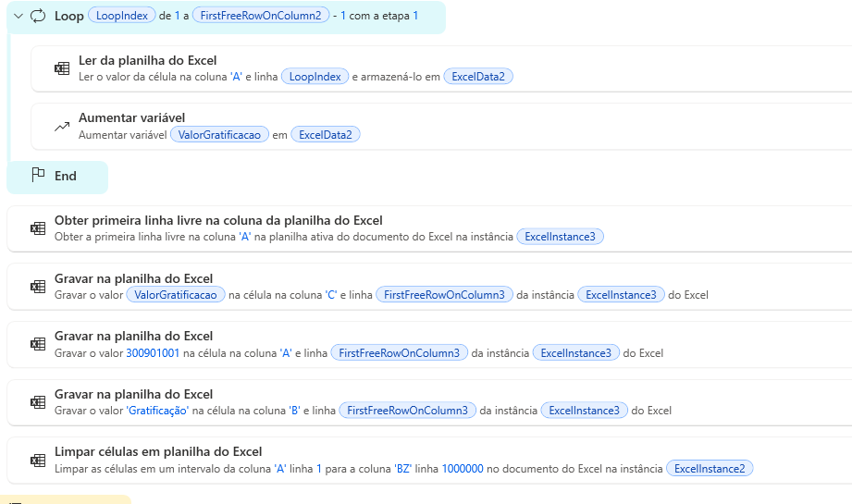
Task: Click Excel icon of 'Ler da planilha' action
Action: click(62, 68)
